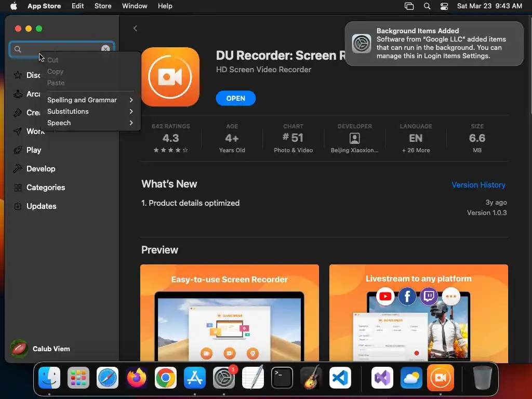This screenshot has width=532, height=399.
Task: Launch GarageBand from the Dock
Action: click(311, 378)
